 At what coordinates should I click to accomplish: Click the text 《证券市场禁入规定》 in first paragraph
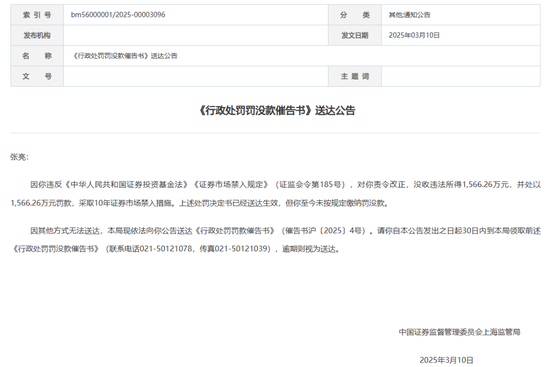[231, 185]
